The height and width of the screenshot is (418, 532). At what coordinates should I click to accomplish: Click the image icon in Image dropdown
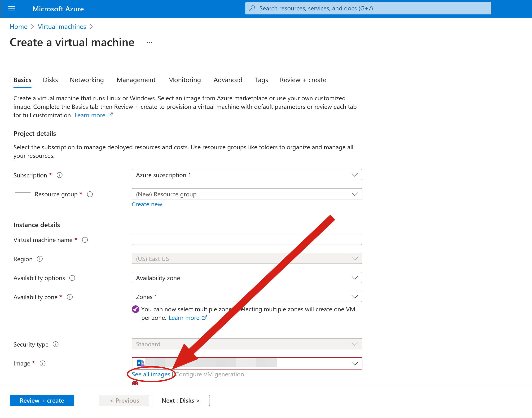141,363
